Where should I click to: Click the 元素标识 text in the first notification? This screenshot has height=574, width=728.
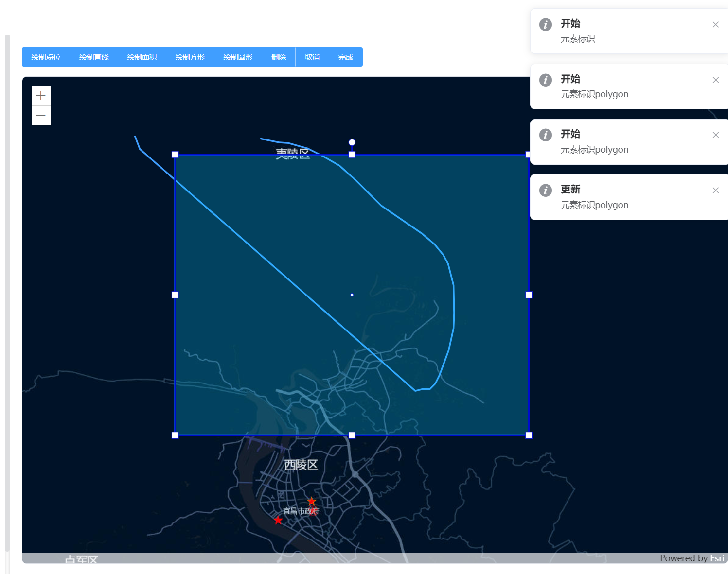point(578,39)
